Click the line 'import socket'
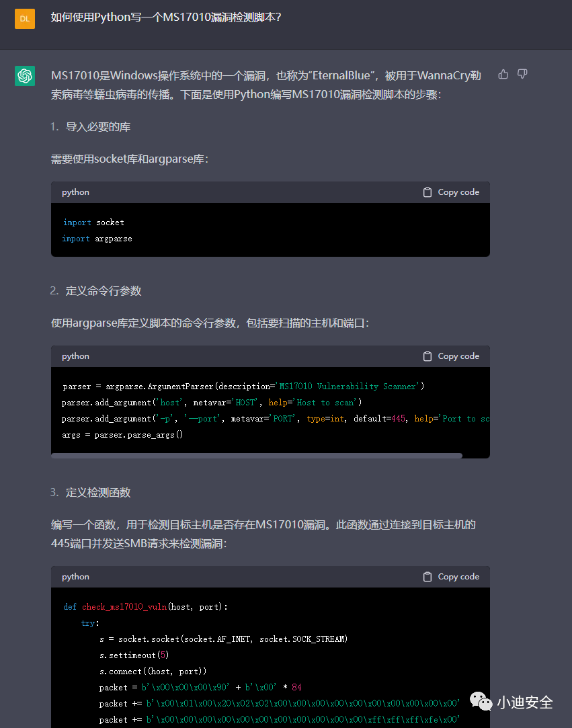 pos(93,223)
